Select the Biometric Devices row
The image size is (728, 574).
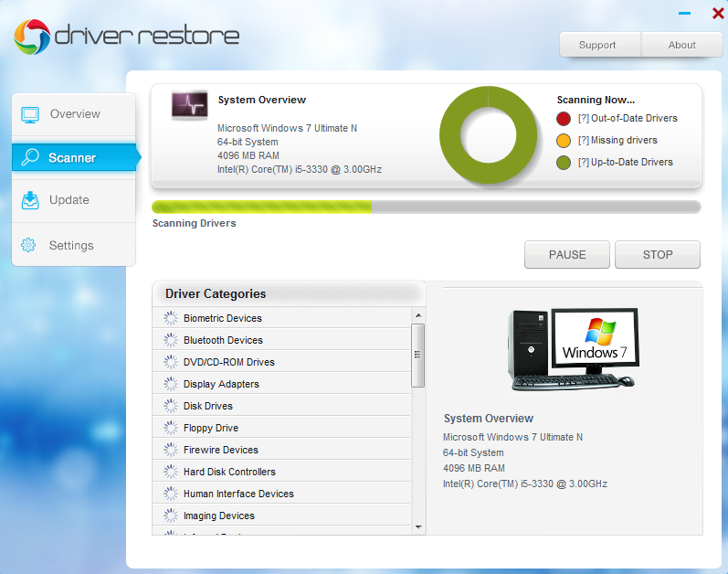pyautogui.click(x=281, y=318)
